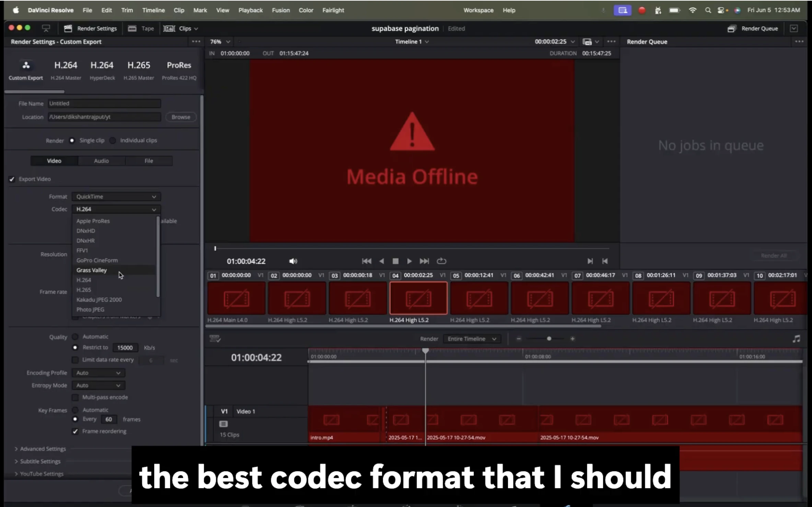Select Single clip render option
812x507 pixels.
pyautogui.click(x=72, y=140)
